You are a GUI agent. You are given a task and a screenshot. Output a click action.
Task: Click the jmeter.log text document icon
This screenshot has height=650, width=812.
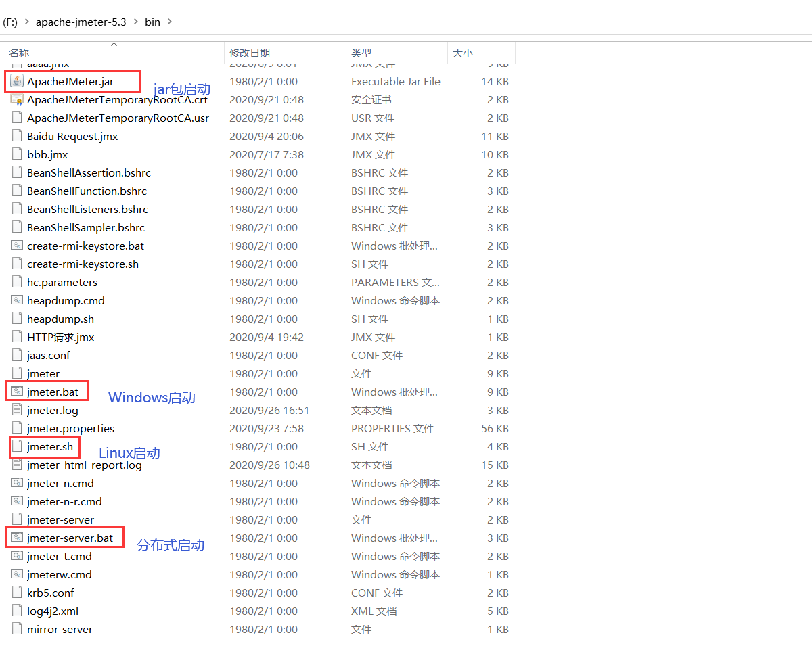(x=17, y=410)
